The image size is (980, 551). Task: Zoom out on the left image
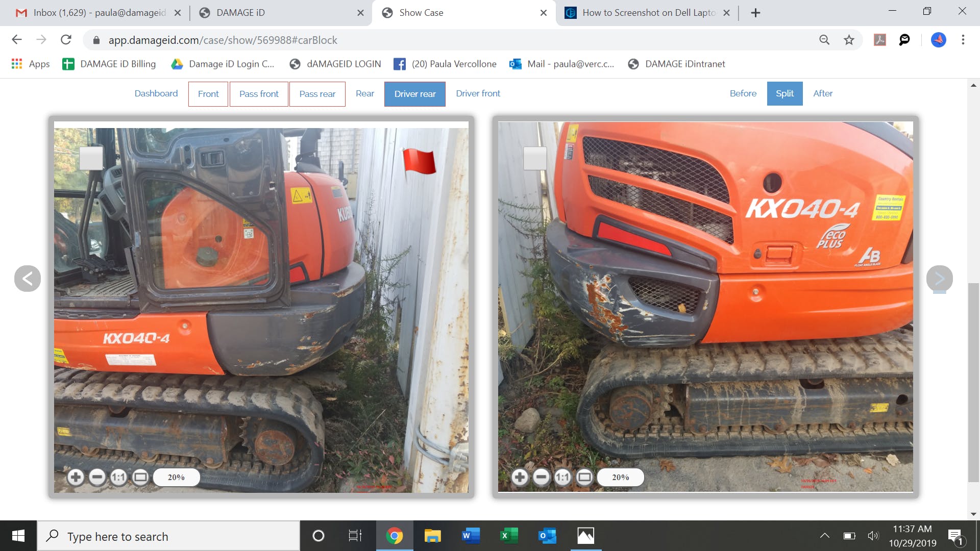[x=97, y=477]
